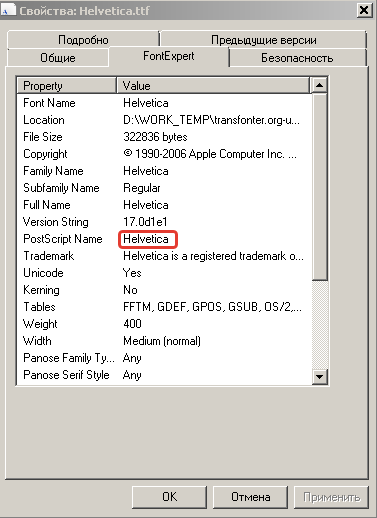The height and width of the screenshot is (518, 377).
Task: Switch to the Подробно tab
Action: (83, 40)
